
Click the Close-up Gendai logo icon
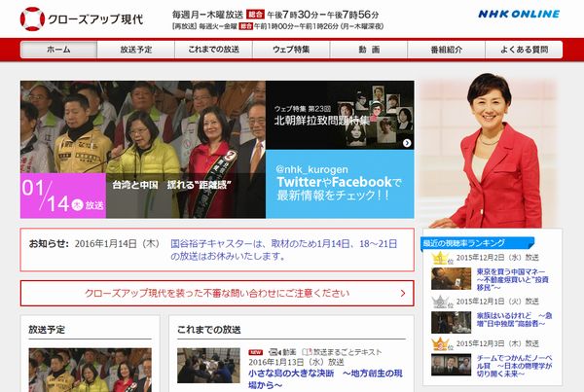(x=33, y=18)
